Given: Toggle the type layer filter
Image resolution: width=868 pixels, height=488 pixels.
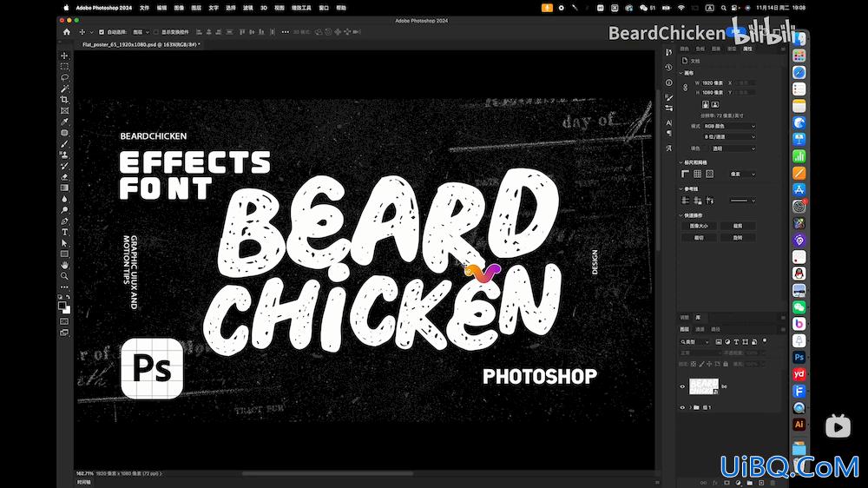Looking at the screenshot, I should [736, 342].
